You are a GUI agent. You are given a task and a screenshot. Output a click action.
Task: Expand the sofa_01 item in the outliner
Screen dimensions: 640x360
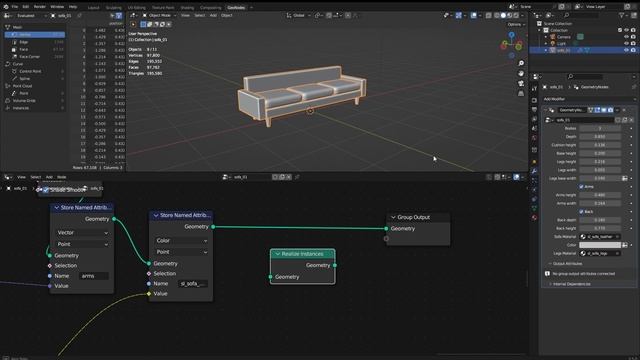(x=546, y=50)
